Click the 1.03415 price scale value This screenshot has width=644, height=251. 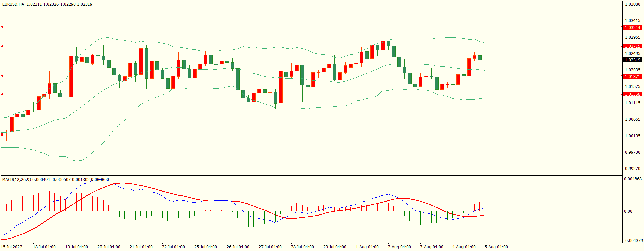pyautogui.click(x=633, y=21)
